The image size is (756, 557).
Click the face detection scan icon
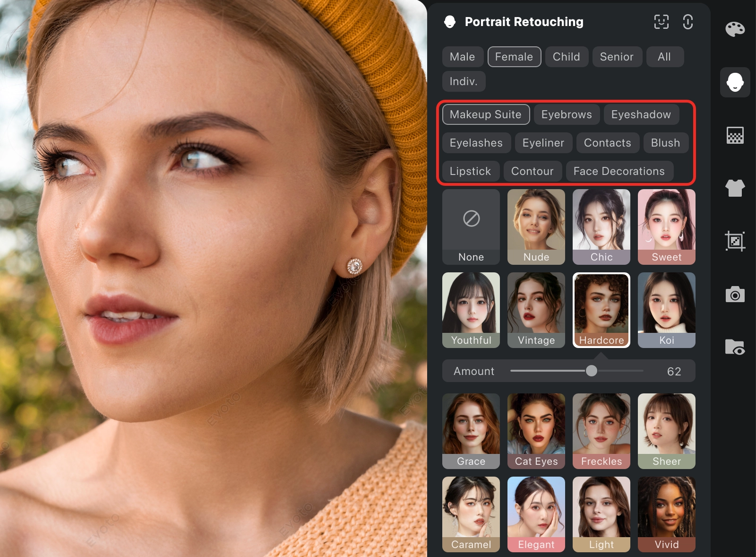coord(661,22)
